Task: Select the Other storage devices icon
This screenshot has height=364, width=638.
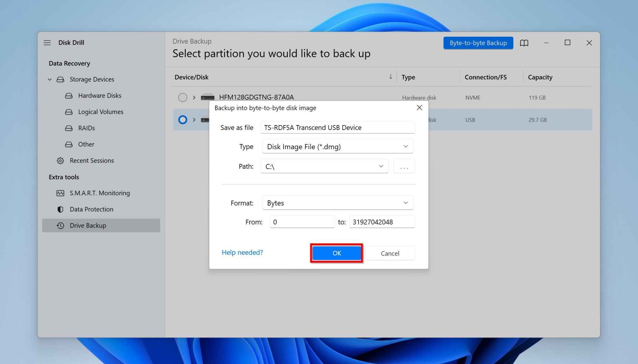Action: 69,144
